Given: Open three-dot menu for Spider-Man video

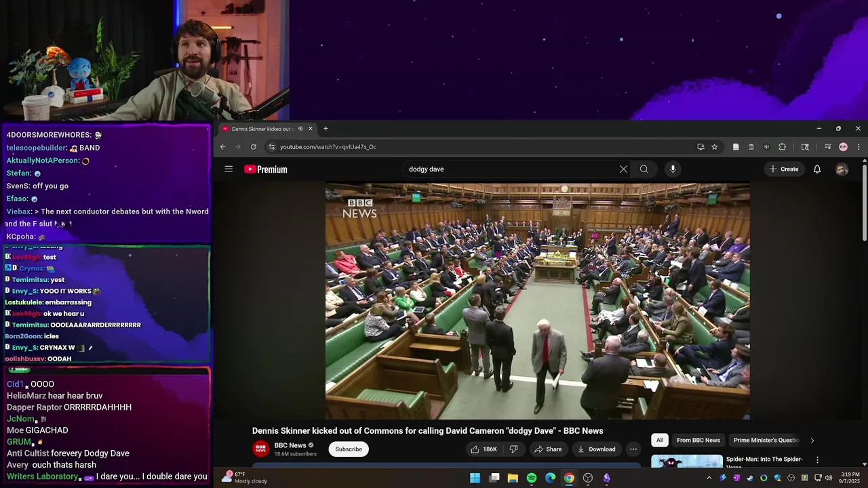Looking at the screenshot, I should tap(817, 460).
